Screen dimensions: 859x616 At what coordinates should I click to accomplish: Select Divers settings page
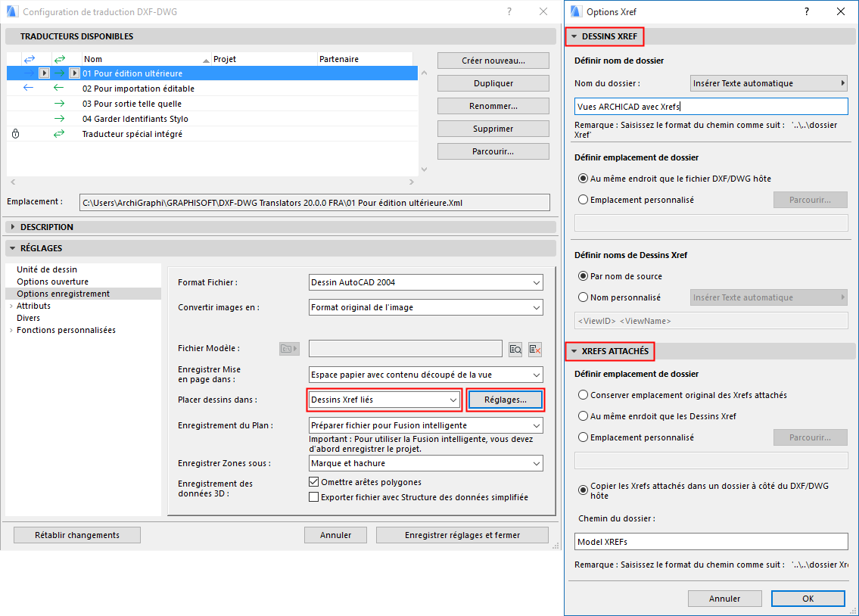pyautogui.click(x=29, y=318)
